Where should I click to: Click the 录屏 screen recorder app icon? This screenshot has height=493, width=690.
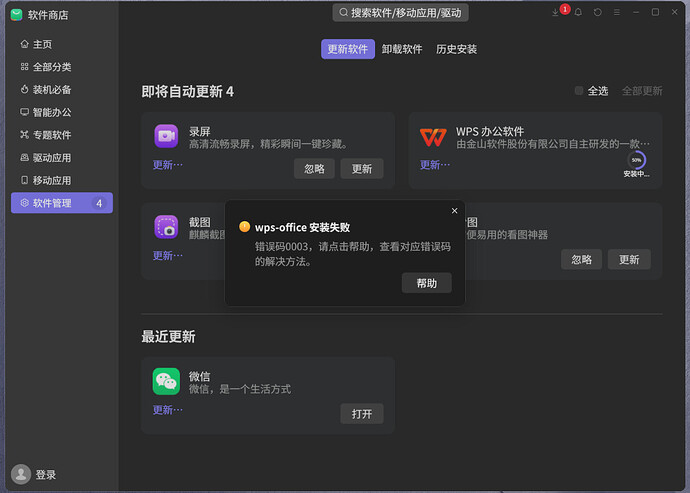click(x=166, y=136)
